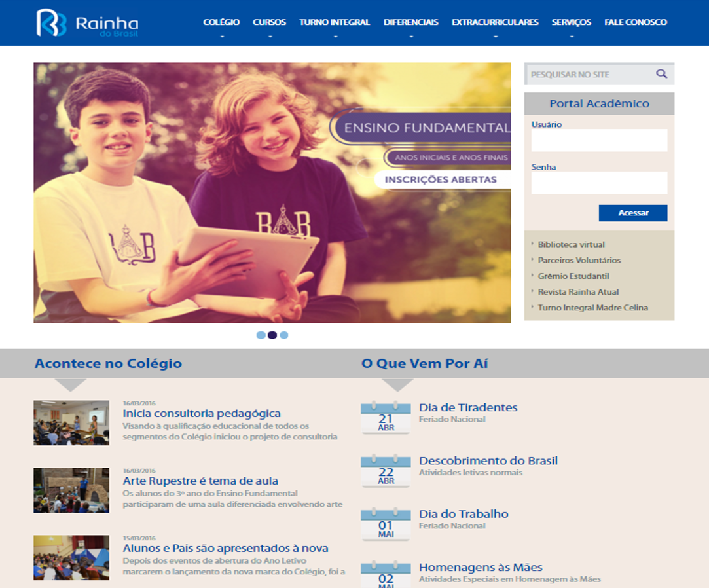
Task: Show the first carousel slide dot
Action: tap(261, 335)
